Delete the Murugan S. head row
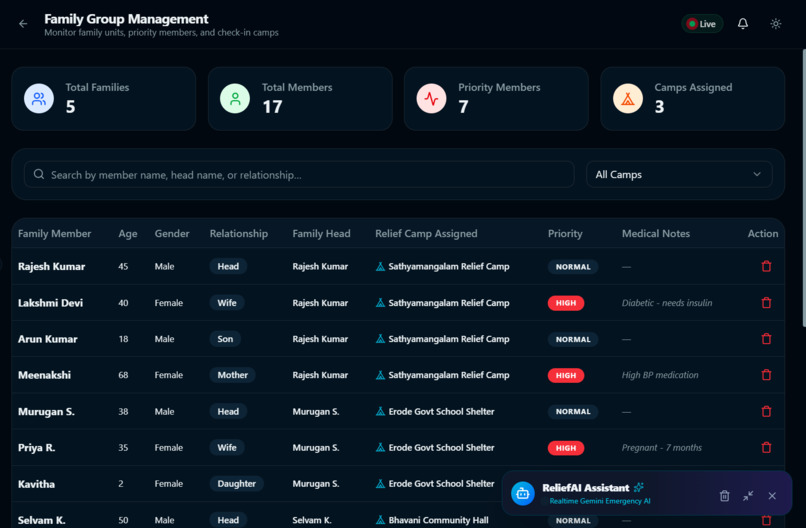The image size is (806, 528). [766, 411]
